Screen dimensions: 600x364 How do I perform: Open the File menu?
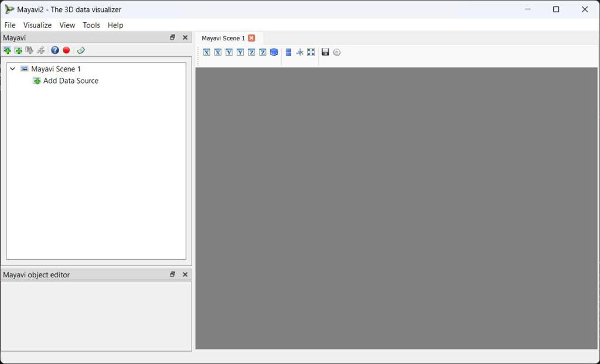coord(10,25)
